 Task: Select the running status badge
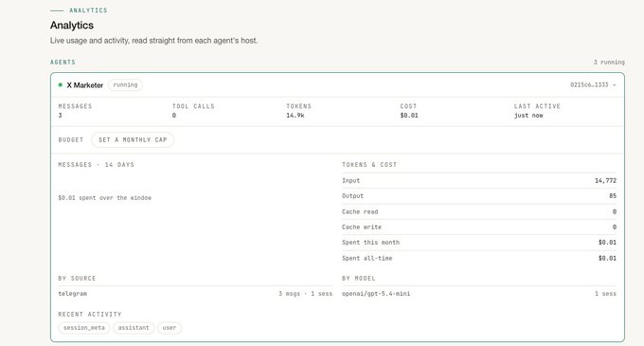tap(125, 85)
